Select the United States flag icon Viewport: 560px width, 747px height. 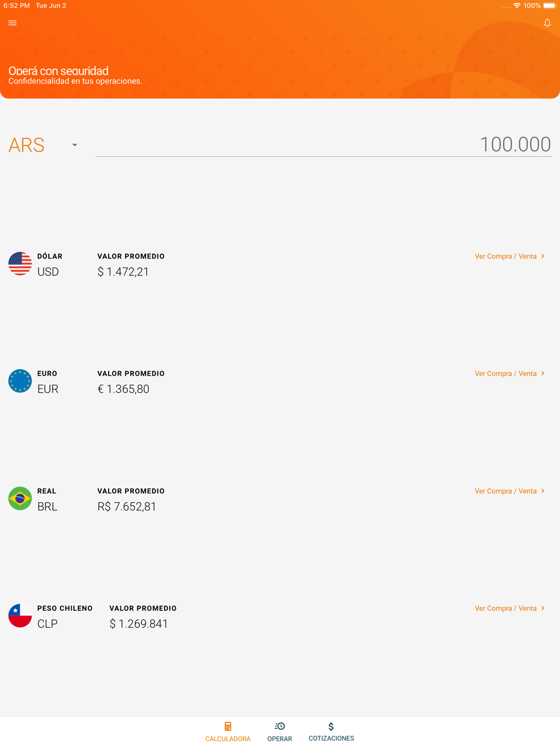20,264
